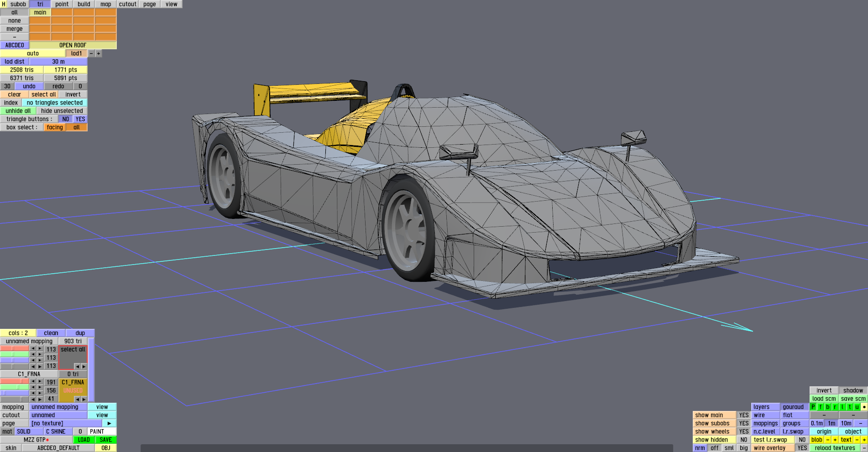
Task: Change the C SHINE material setting
Action: pyautogui.click(x=58, y=431)
